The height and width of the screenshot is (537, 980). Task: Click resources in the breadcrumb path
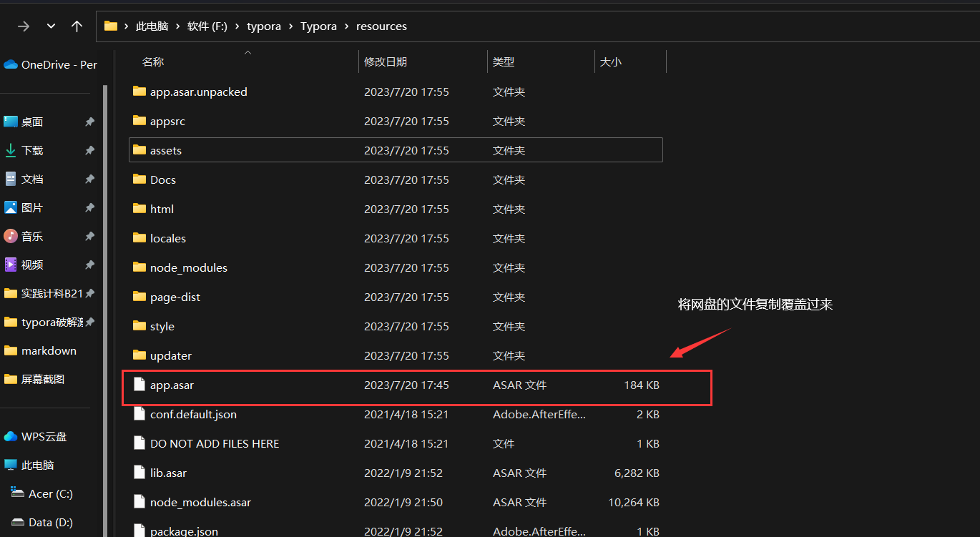(381, 26)
